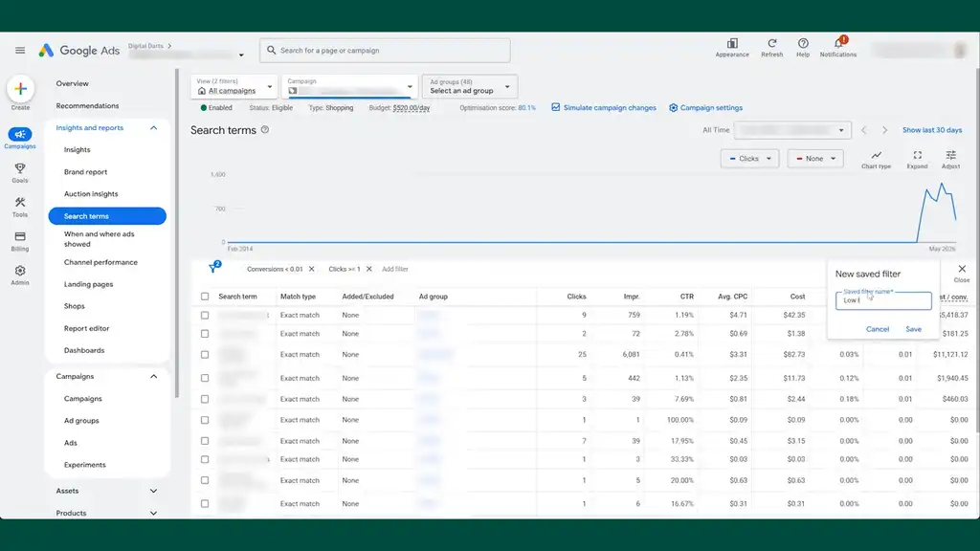
Task: Collapse Insights and reports section
Action: point(154,128)
